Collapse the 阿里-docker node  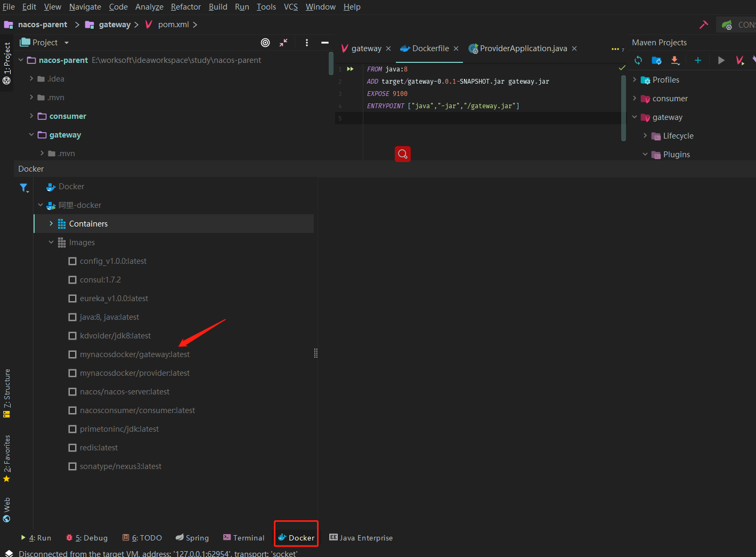(x=40, y=205)
